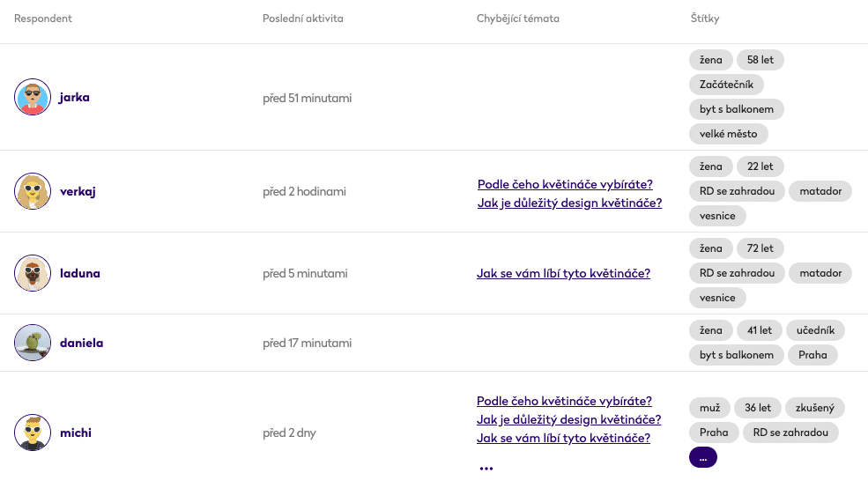Screen dimensions: 868x488
Task: Expand michi's hidden tags with purple ellipsis
Action: click(702, 458)
